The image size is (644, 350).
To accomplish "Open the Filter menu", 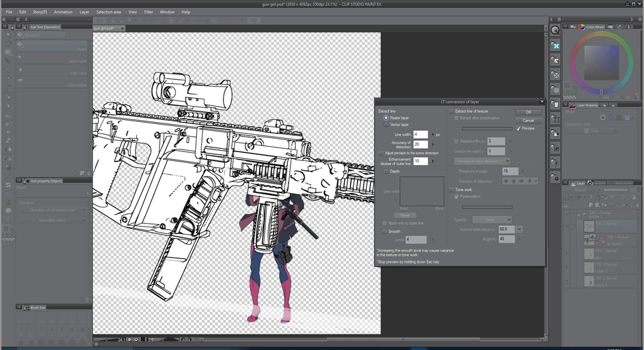I will (150, 12).
